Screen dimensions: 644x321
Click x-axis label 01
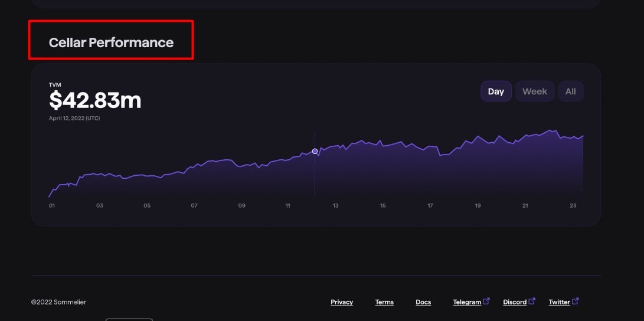pyautogui.click(x=52, y=206)
